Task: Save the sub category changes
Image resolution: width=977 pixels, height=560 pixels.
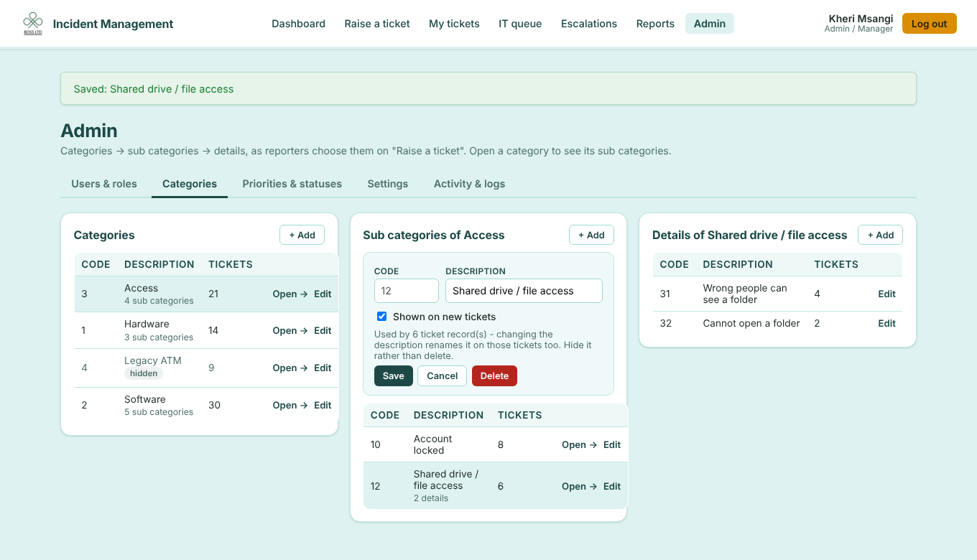Action: tap(394, 375)
